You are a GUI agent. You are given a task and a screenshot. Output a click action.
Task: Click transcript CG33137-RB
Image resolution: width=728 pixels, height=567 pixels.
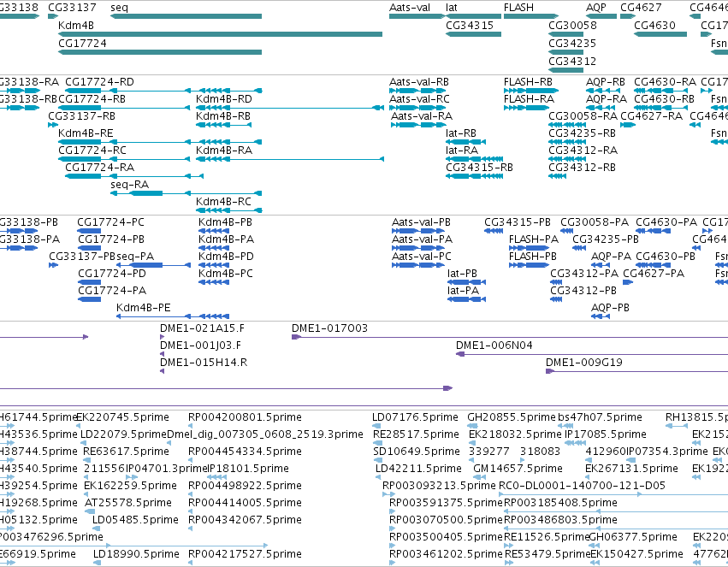53,125
